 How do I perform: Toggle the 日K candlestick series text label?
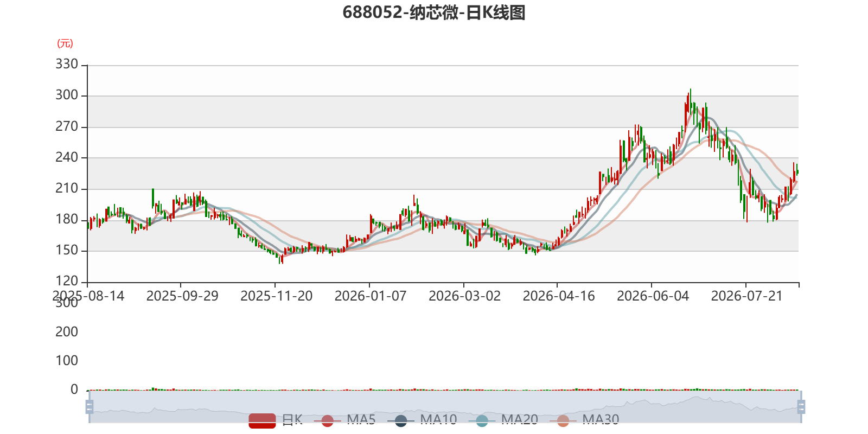click(x=292, y=419)
